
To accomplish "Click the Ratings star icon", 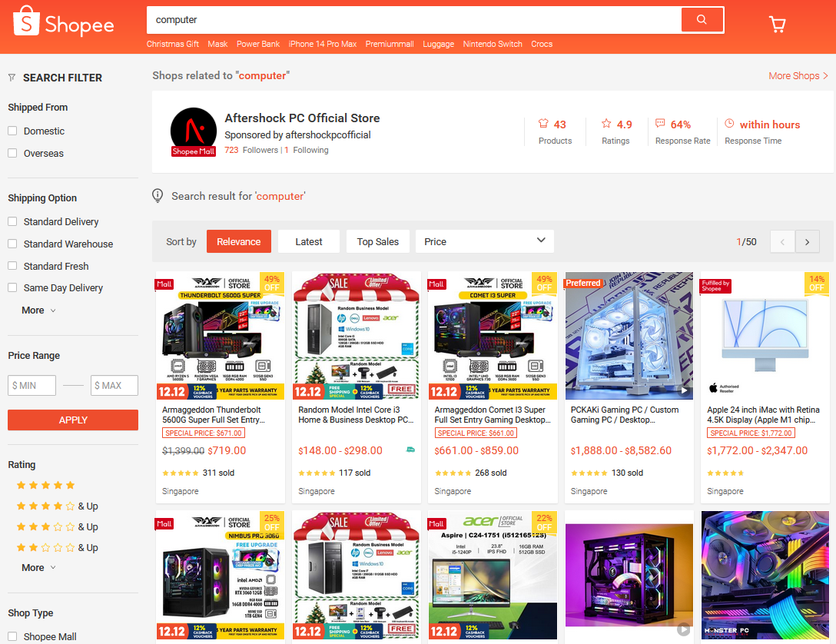I will 606,124.
